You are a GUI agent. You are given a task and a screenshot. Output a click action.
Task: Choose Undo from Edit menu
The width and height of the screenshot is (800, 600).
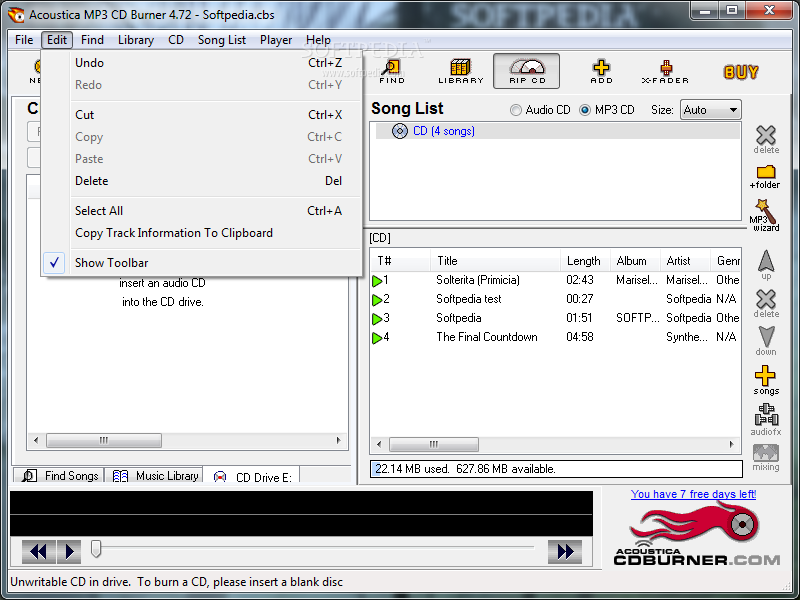[202, 63]
